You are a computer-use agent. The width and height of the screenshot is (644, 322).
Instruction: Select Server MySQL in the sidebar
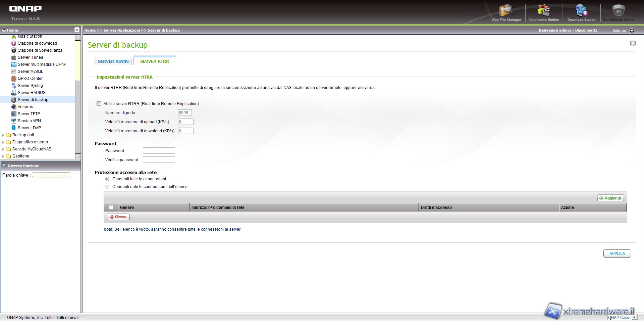point(30,72)
